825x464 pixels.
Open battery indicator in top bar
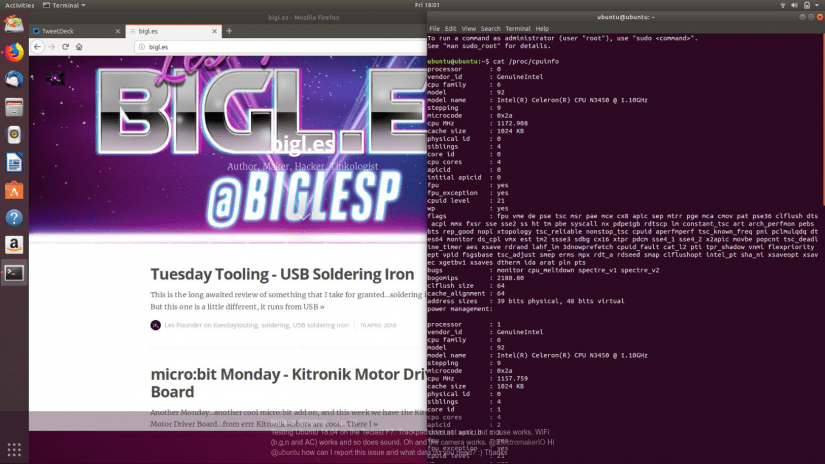(807, 5)
